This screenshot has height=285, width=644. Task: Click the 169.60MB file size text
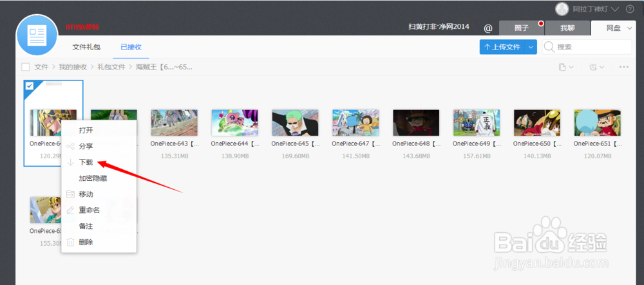295,156
